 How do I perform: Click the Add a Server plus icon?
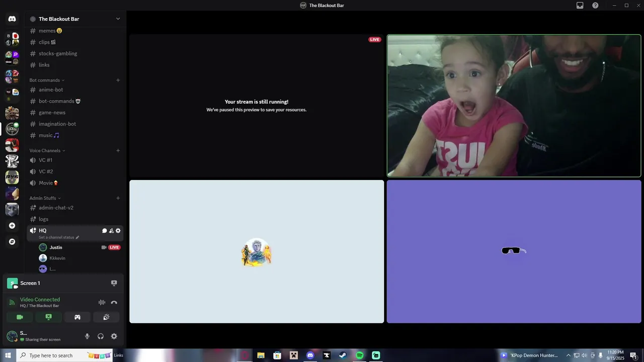pos(12,226)
